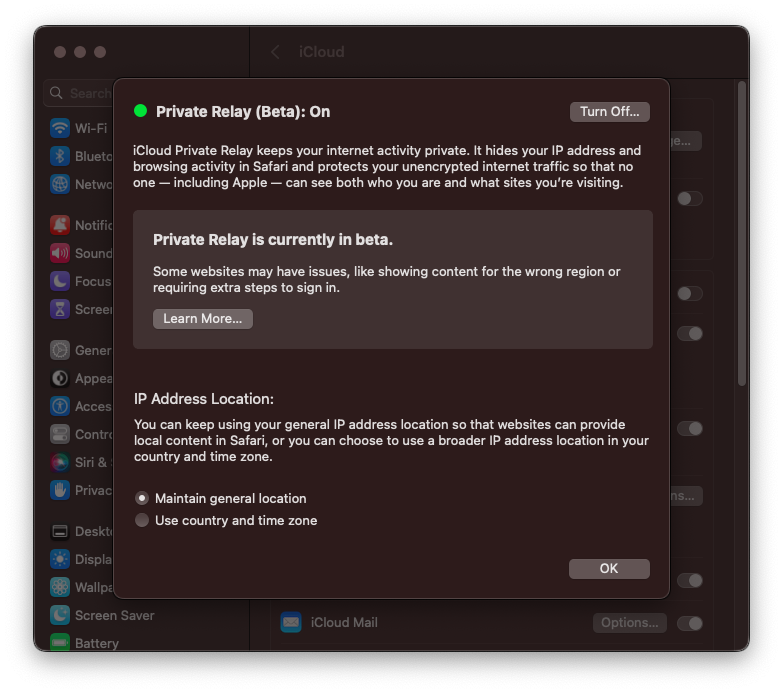The image size is (783, 693).
Task: Go back using the chevron beside iCloud
Action: 275,51
